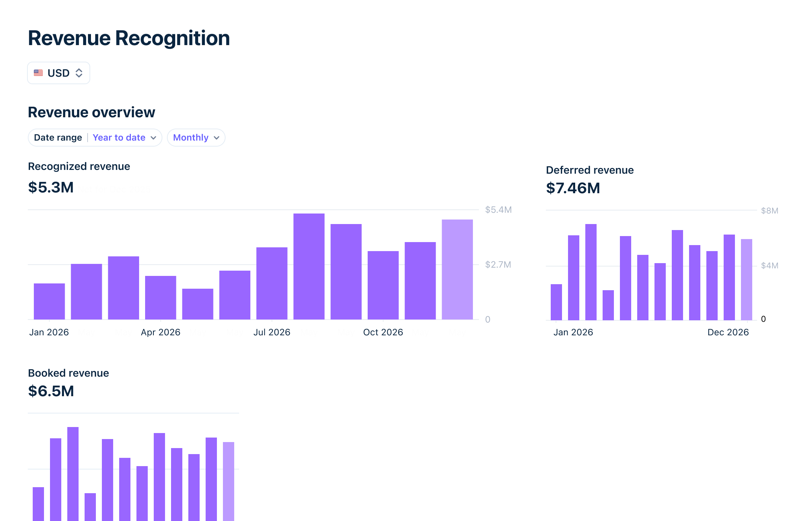Expand the Year to date date range dropdown
Image resolution: width=812 pixels, height=521 pixels.
point(124,138)
